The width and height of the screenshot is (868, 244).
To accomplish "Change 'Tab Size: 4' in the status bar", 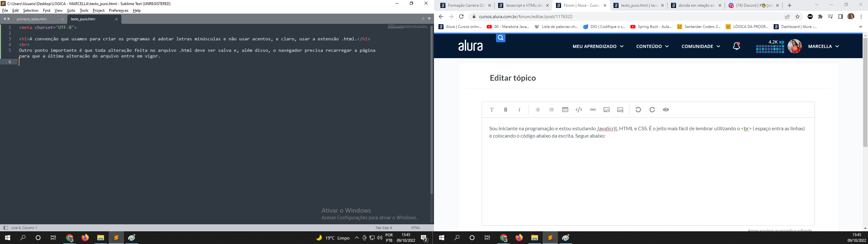I will point(383,228).
